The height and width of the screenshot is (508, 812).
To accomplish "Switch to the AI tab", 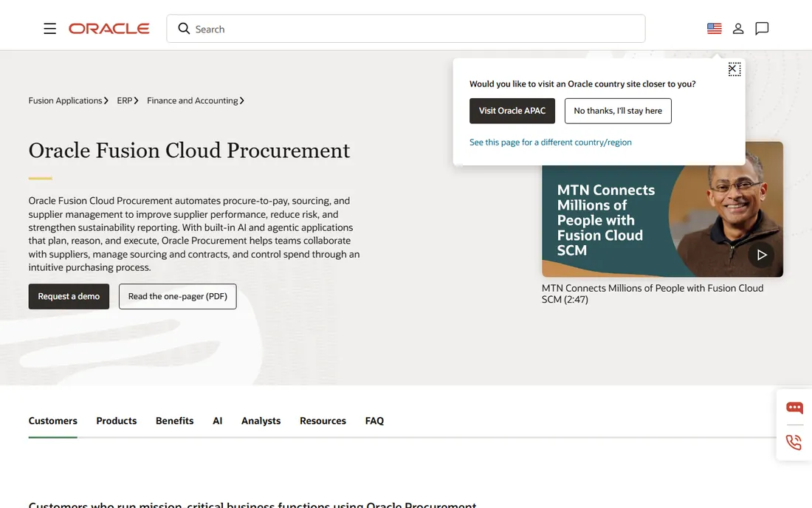I will pyautogui.click(x=218, y=420).
